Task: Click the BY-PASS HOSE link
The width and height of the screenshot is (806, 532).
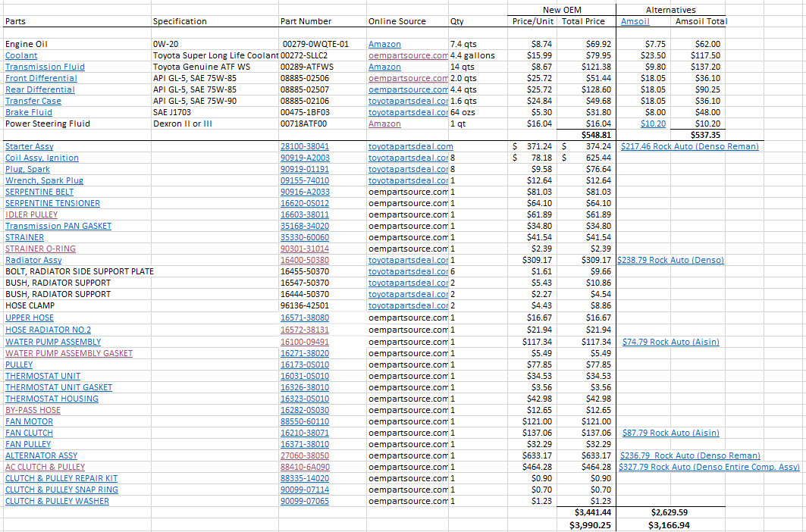Action: pos(33,410)
